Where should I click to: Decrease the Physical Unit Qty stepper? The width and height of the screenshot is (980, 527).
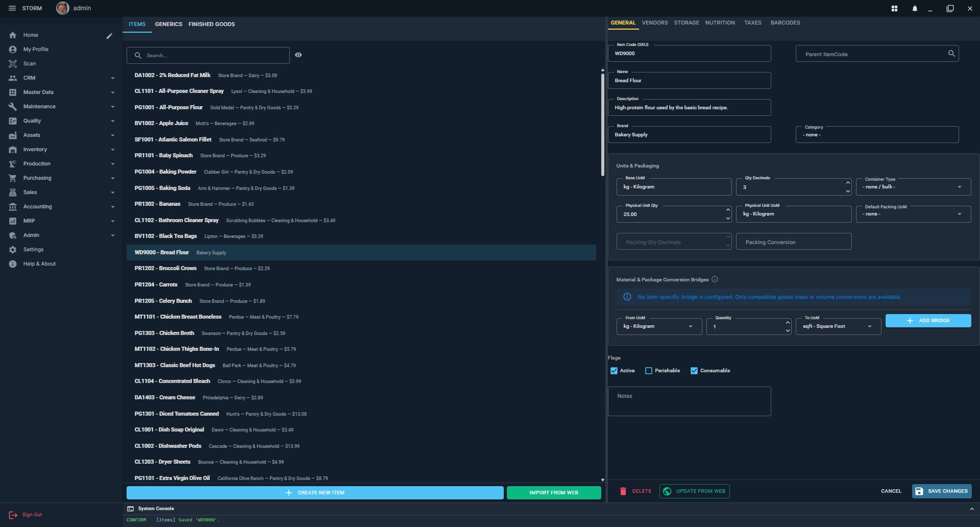click(x=728, y=219)
